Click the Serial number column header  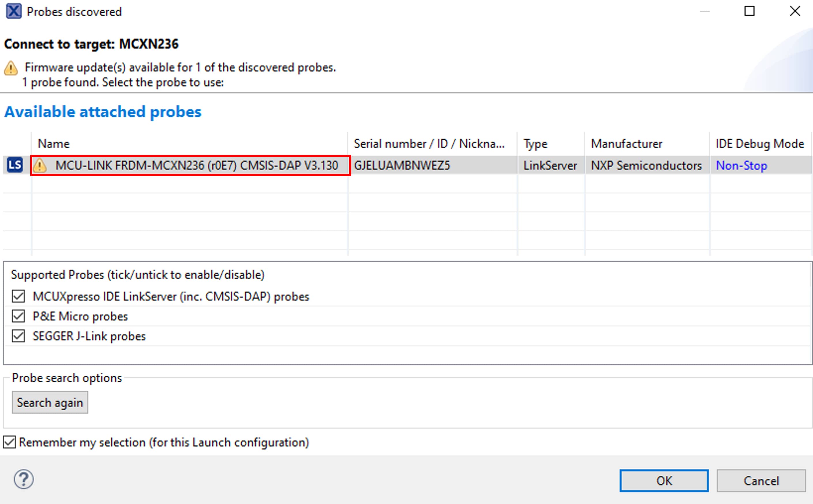[429, 144]
